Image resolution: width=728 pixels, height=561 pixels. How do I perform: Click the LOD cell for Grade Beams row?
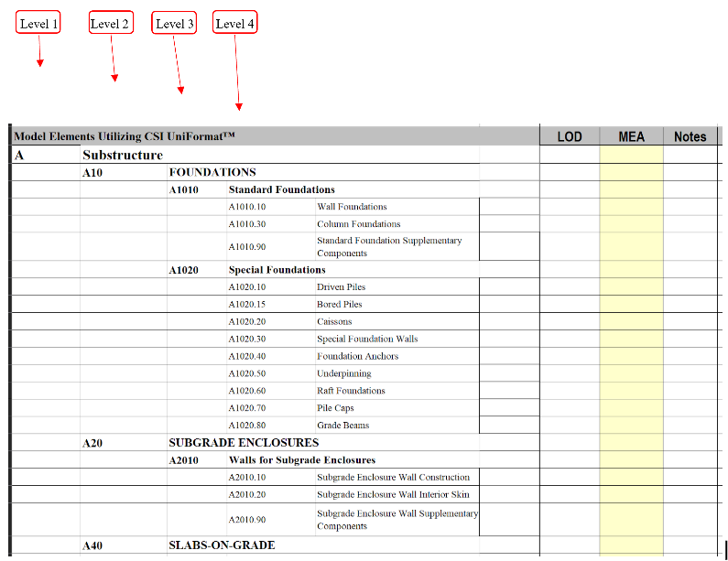point(570,426)
